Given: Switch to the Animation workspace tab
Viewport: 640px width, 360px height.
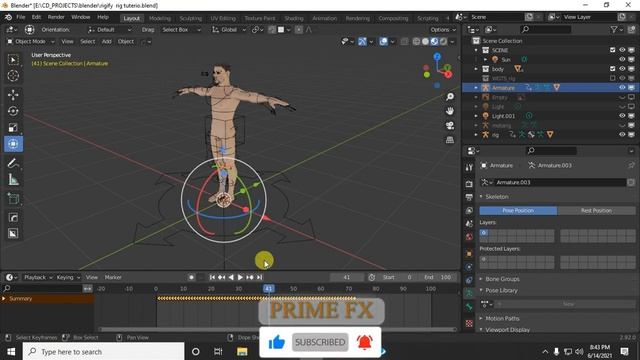Looking at the screenshot, I should coord(324,18).
